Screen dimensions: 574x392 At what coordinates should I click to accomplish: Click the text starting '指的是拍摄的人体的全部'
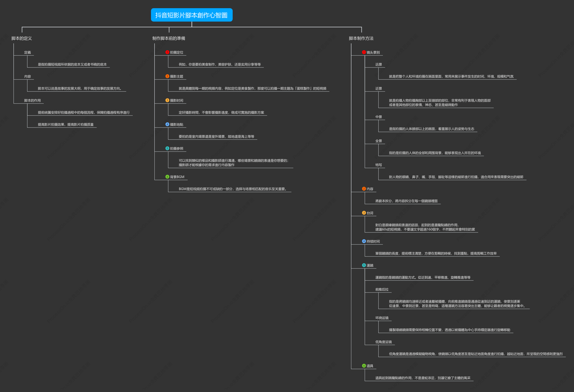435,153
